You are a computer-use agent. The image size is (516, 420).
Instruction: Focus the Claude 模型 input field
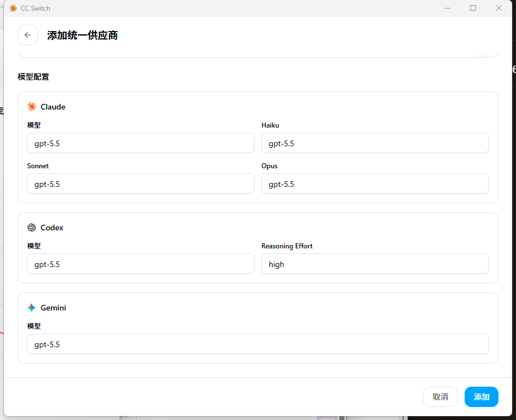[141, 143]
